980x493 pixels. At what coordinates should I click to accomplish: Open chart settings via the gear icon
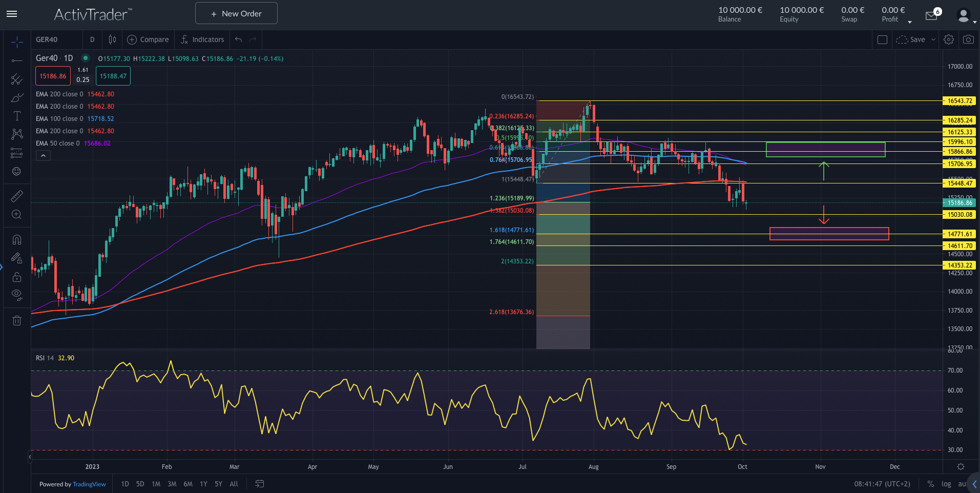click(949, 39)
